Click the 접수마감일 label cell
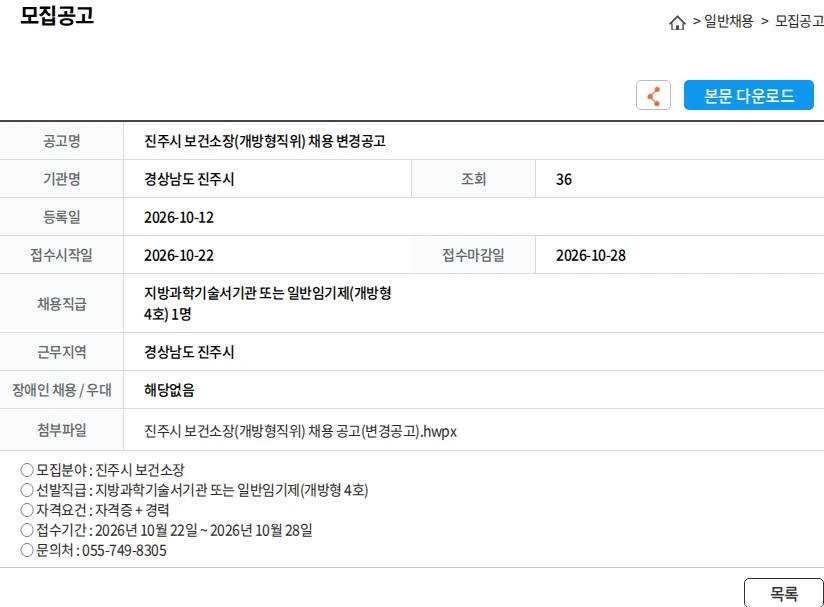The height and width of the screenshot is (607, 824). (x=473, y=255)
